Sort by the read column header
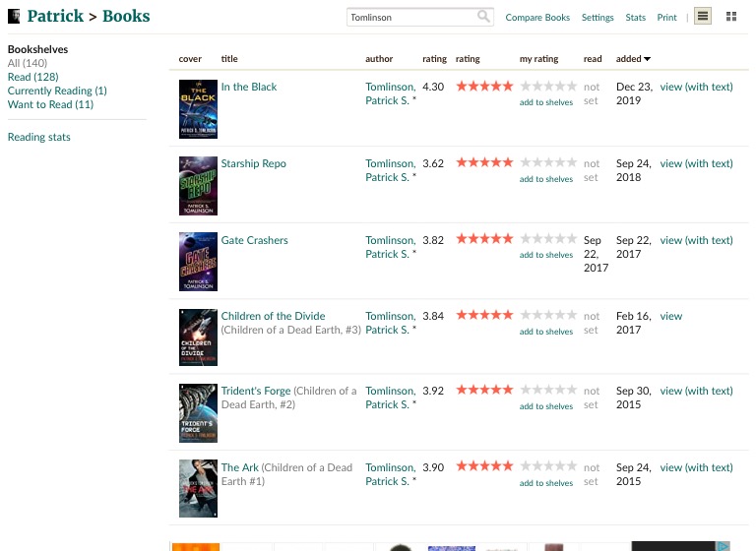The height and width of the screenshot is (551, 756). 593,59
